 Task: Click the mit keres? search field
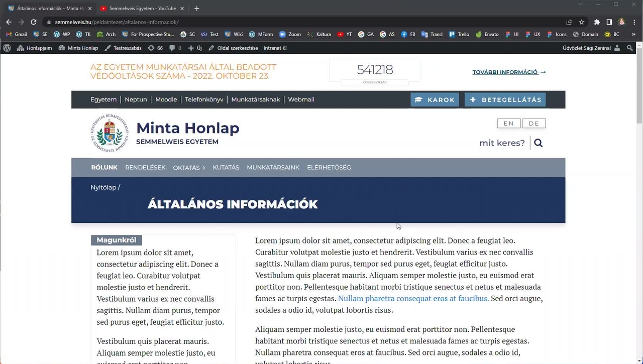(502, 143)
